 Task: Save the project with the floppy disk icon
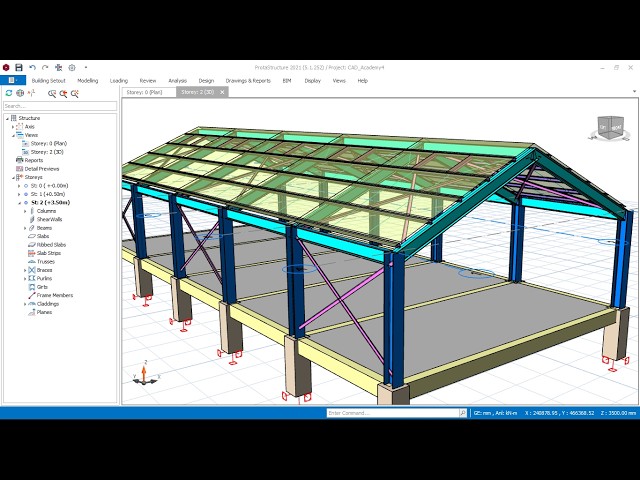19,67
